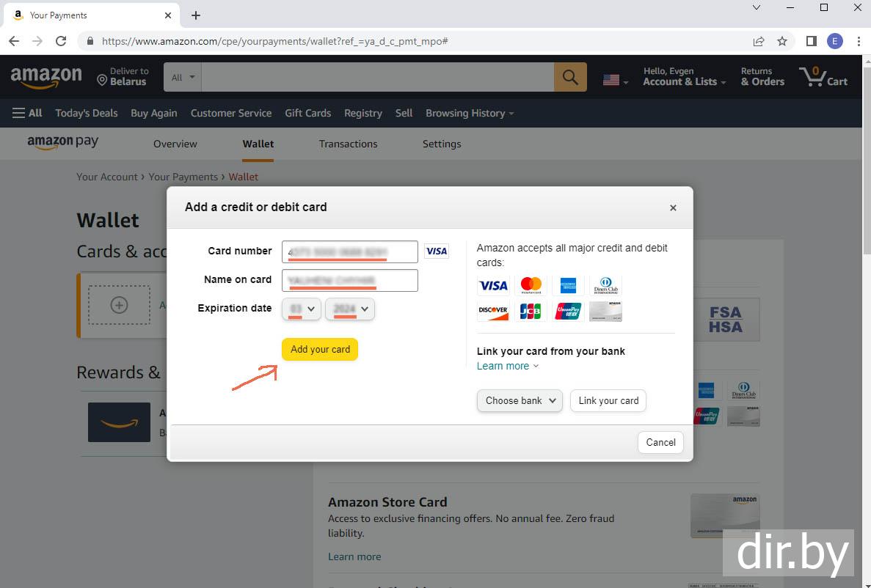Viewport: 871px width, 588px height.
Task: Expand the Learn more link in dialog
Action: (508, 366)
